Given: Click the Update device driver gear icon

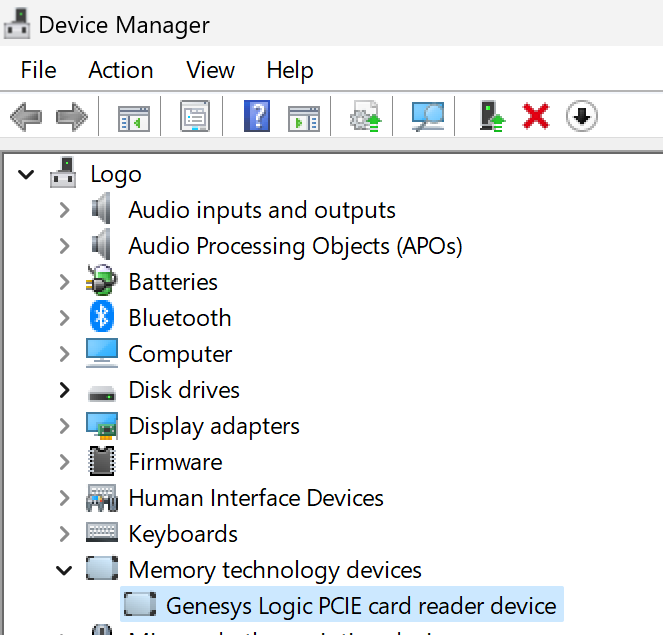Looking at the screenshot, I should pos(365,116).
